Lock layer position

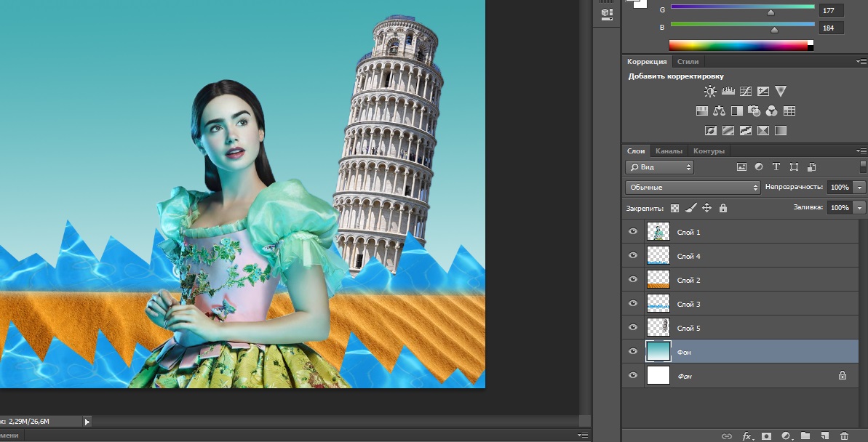coord(707,208)
